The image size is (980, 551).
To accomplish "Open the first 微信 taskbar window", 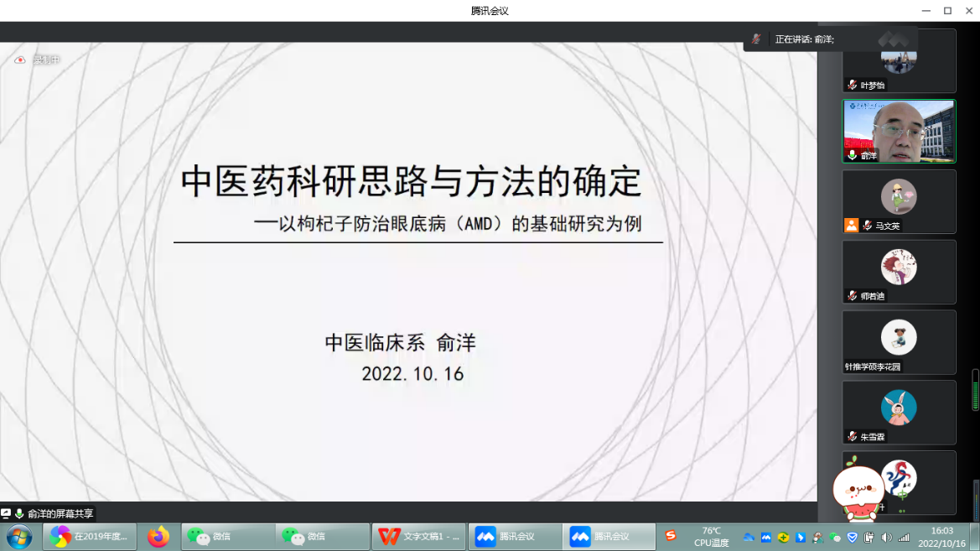I will coord(228,537).
